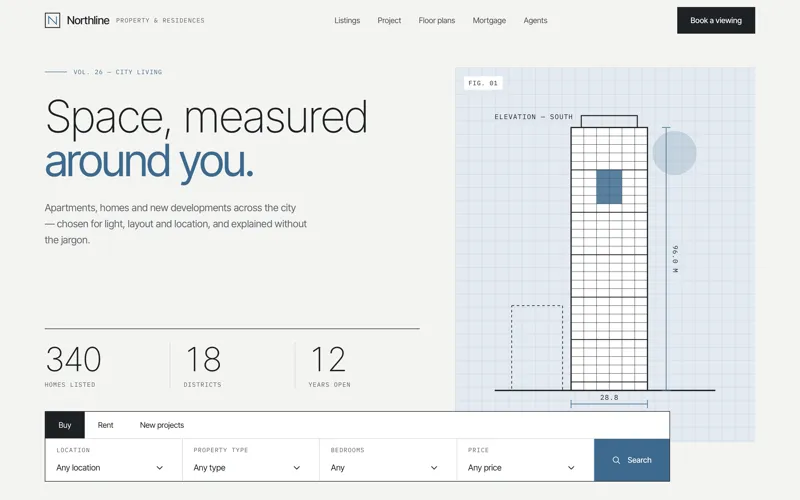Click the FIG. 01 label
The width and height of the screenshot is (800, 500).
click(483, 83)
